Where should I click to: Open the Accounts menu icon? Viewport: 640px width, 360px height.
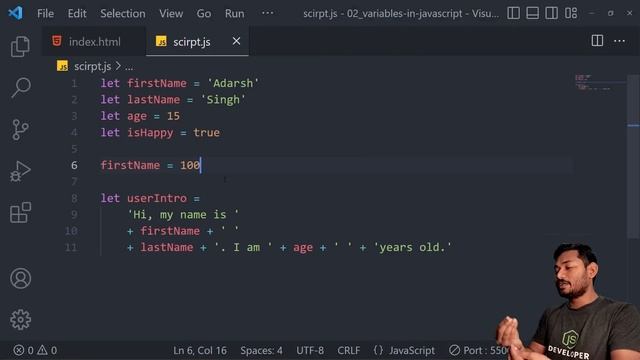[20, 278]
